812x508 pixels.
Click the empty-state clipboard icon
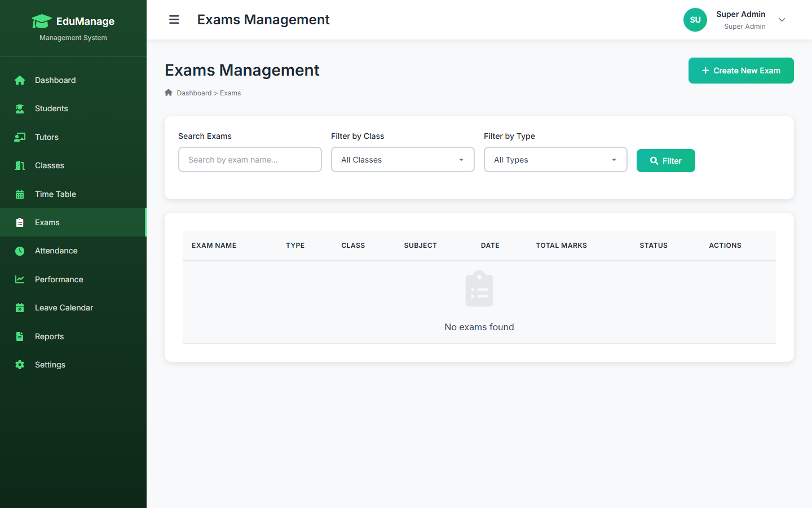[479, 288]
